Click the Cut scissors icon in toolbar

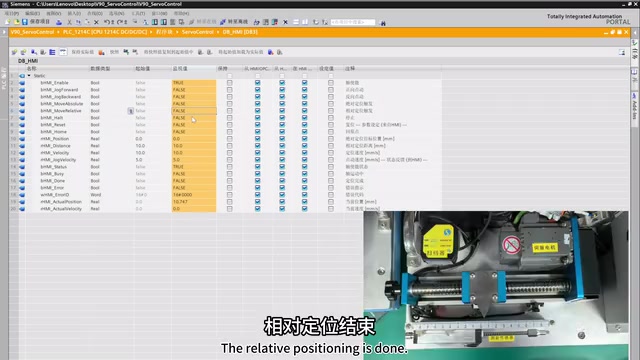pos(69,22)
